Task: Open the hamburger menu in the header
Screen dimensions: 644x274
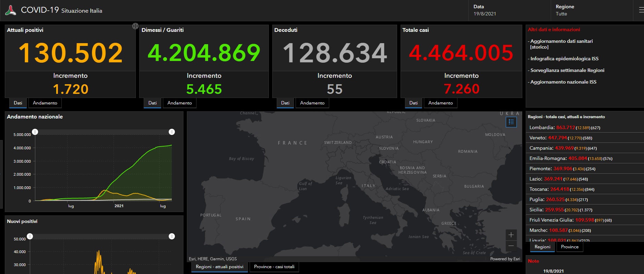Action: pyautogui.click(x=641, y=10)
